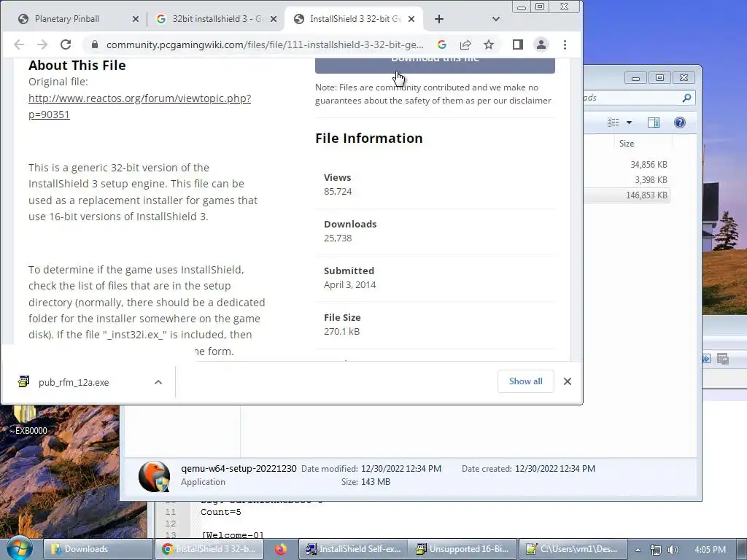Select the InstallShield 3 32-bit tab

pos(354,19)
